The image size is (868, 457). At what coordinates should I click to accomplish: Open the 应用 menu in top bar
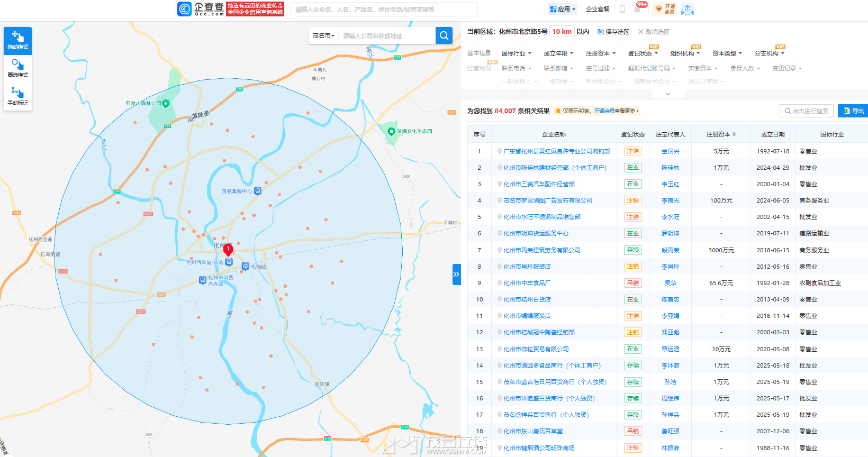click(563, 9)
